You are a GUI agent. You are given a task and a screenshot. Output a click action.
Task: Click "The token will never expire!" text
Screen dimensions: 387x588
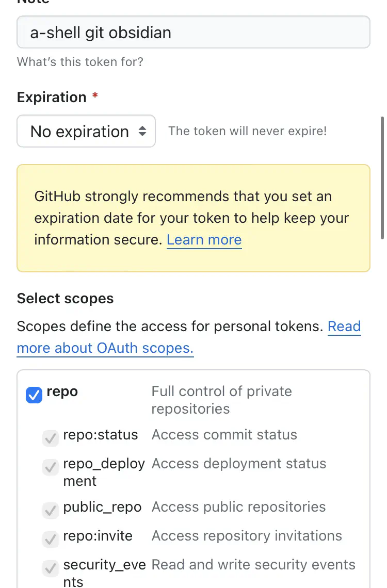[247, 131]
